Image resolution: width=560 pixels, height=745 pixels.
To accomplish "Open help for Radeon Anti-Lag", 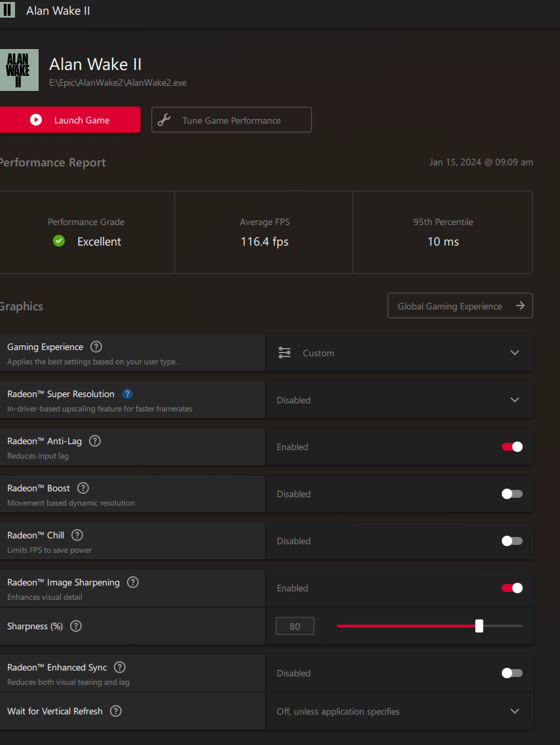I will click(95, 441).
